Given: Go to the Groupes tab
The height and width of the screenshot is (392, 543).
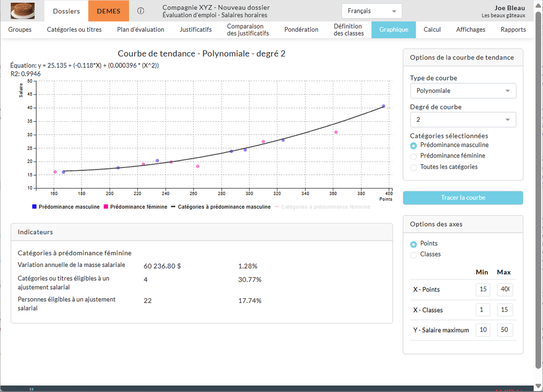Looking at the screenshot, I should click(x=20, y=30).
